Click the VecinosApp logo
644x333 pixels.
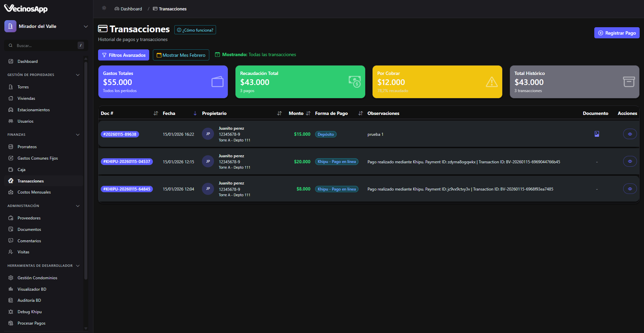tap(26, 8)
